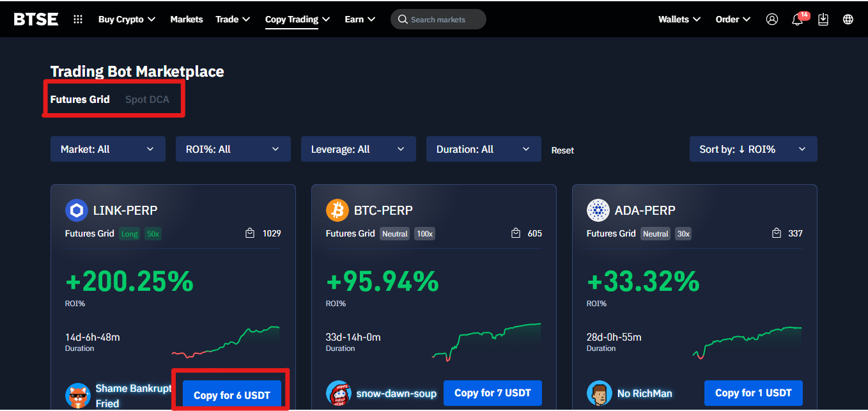This screenshot has height=411, width=868.
Task: Click the +33.32% ROI value
Action: click(x=644, y=281)
